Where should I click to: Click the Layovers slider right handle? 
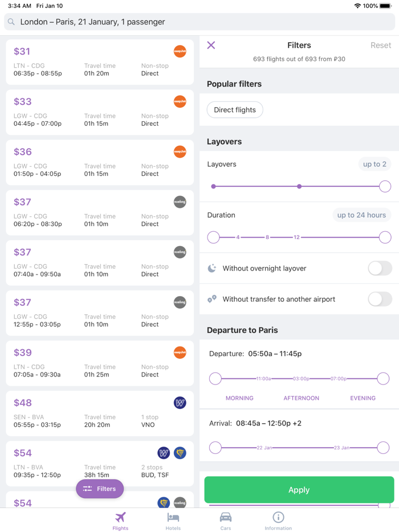pos(385,186)
